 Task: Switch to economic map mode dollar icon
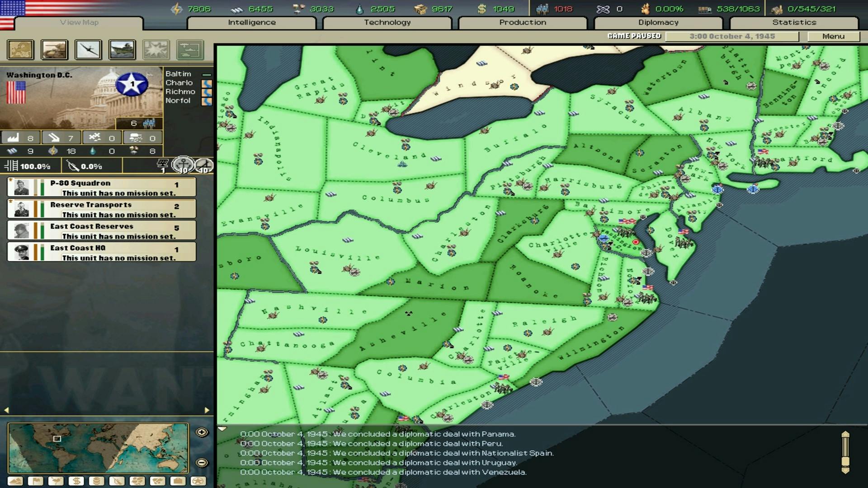tap(76, 481)
